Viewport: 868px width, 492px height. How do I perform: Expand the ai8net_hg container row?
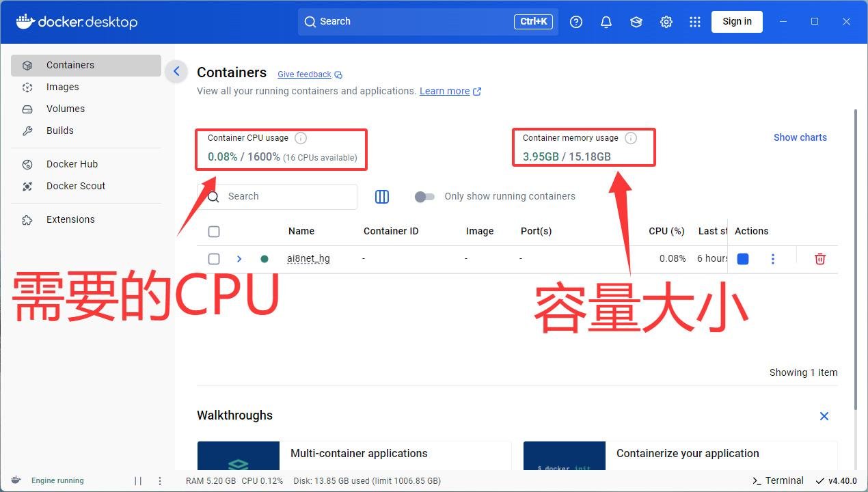(x=239, y=258)
